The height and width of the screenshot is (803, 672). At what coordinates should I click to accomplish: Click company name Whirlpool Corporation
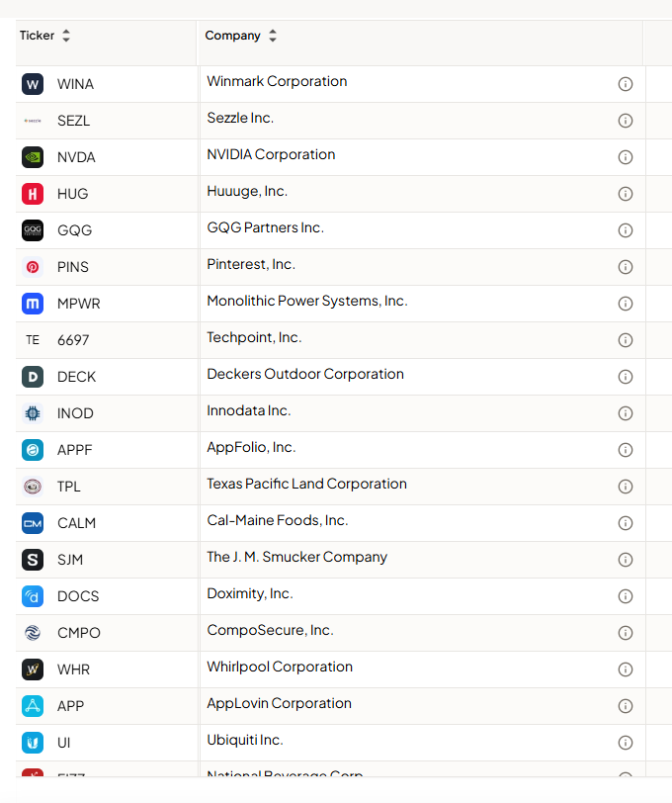(280, 667)
